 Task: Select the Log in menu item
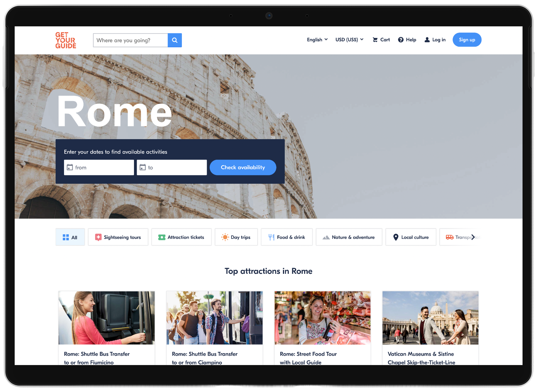(x=435, y=39)
